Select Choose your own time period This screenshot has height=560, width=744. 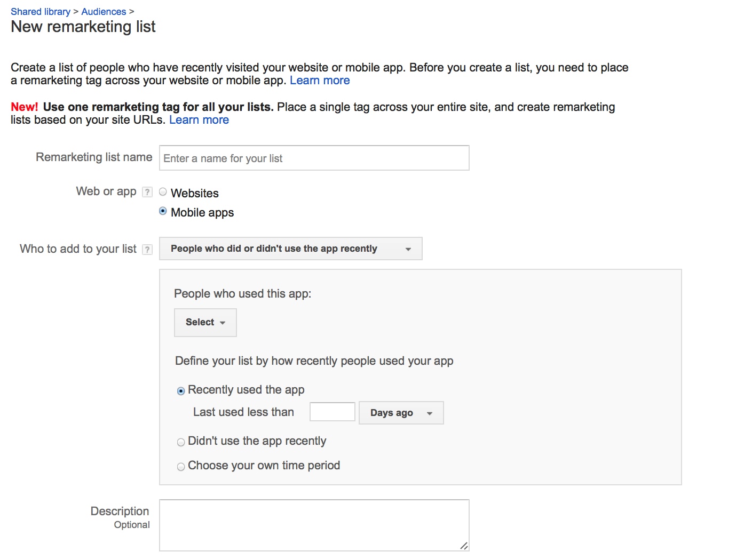(181, 467)
